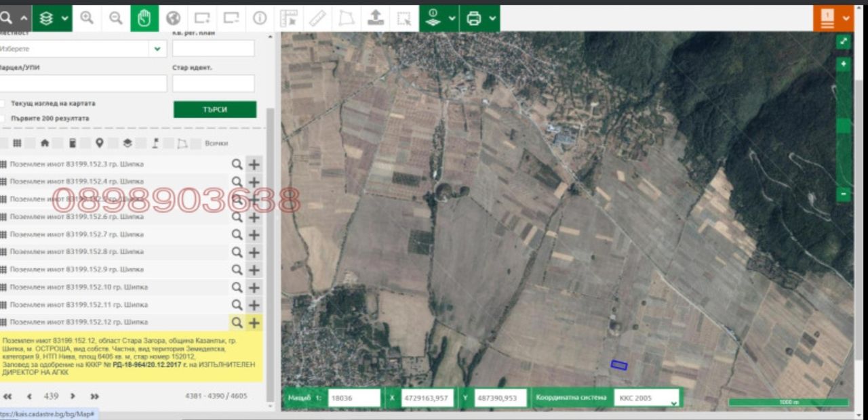Image resolution: width=868 pixels, height=420 pixels.
Task: Toggle map fullscreen expand icon
Action: click(843, 41)
